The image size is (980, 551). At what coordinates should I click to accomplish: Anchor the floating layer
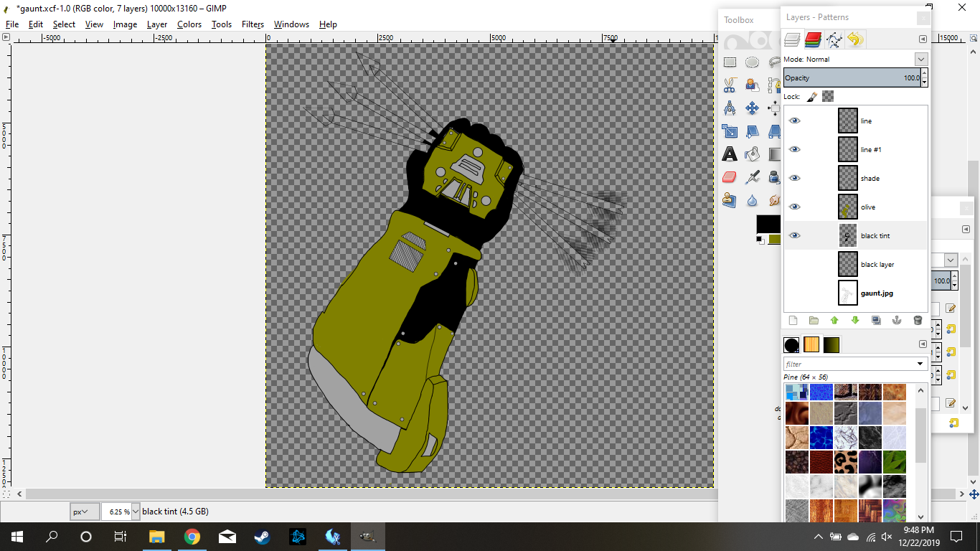point(897,321)
